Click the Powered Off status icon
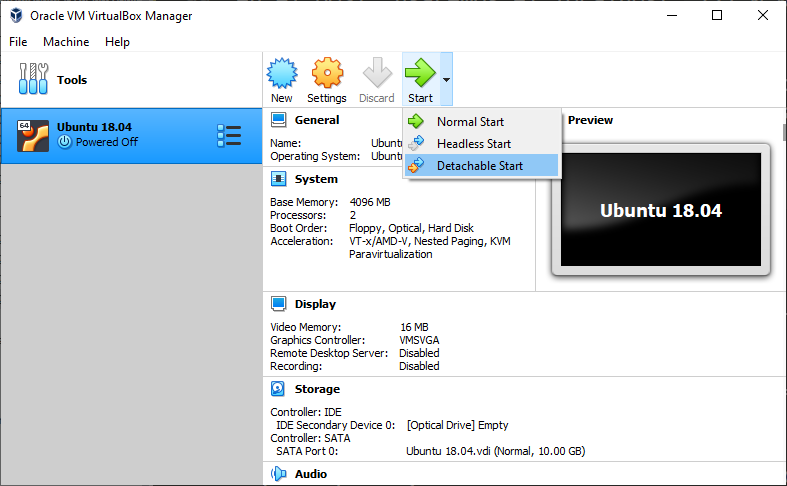 click(x=64, y=142)
